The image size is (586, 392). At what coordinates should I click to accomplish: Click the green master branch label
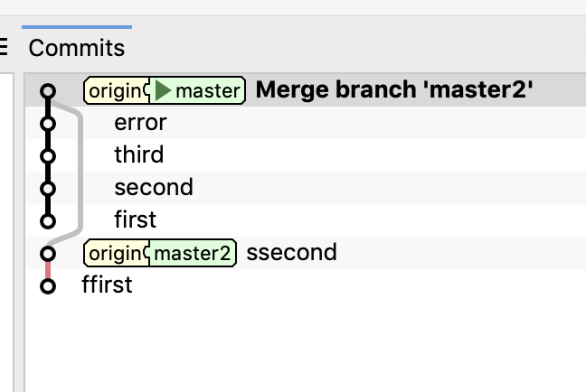pos(208,90)
